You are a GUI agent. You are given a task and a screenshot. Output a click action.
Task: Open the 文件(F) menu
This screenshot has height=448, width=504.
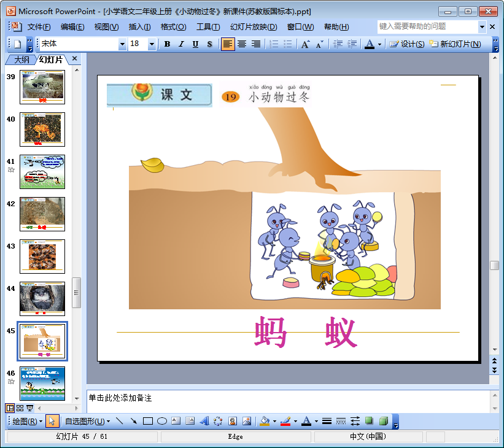[x=39, y=27]
